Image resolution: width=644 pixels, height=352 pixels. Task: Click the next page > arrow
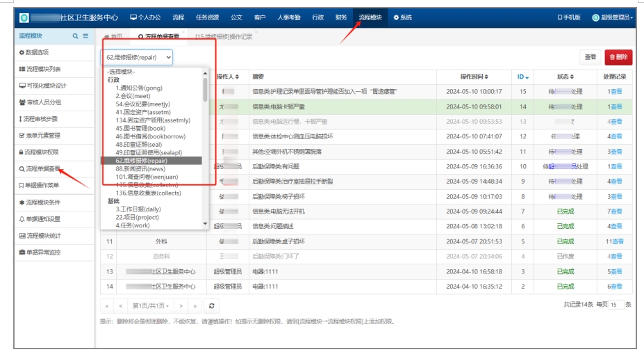(x=181, y=305)
